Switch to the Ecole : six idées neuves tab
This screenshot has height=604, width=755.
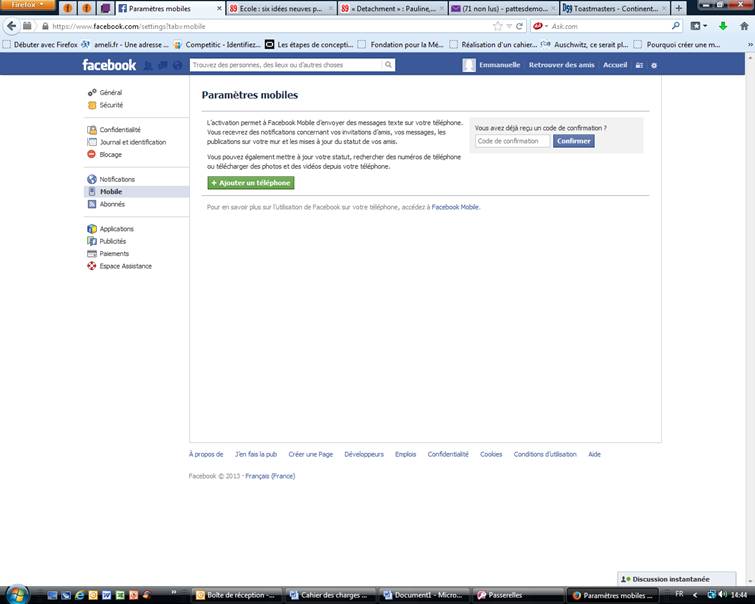tap(281, 8)
